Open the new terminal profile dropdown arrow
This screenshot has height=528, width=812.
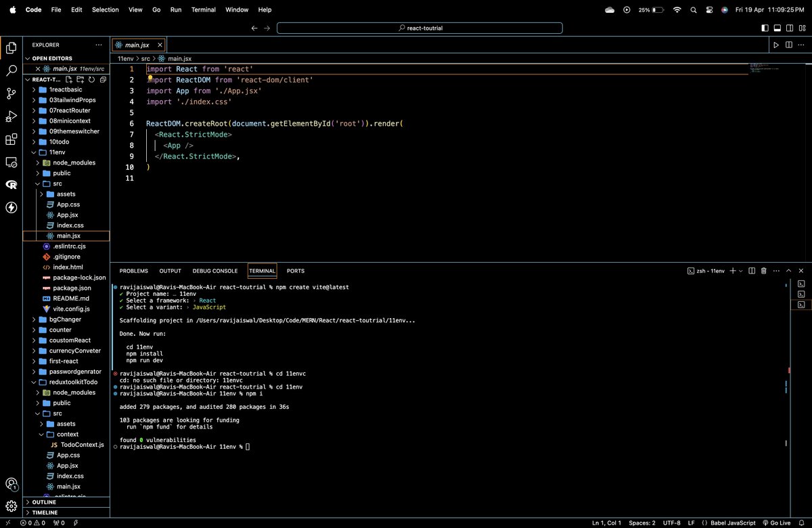coord(741,271)
